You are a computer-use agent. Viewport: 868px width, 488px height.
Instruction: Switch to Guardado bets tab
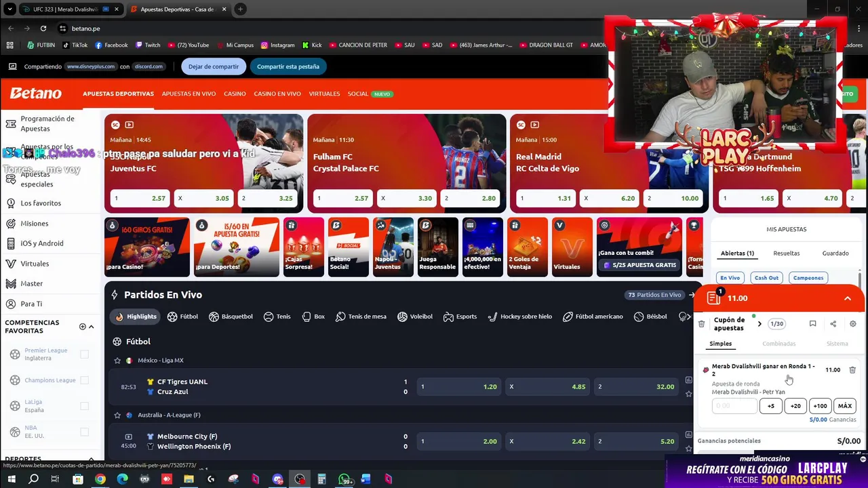(835, 253)
